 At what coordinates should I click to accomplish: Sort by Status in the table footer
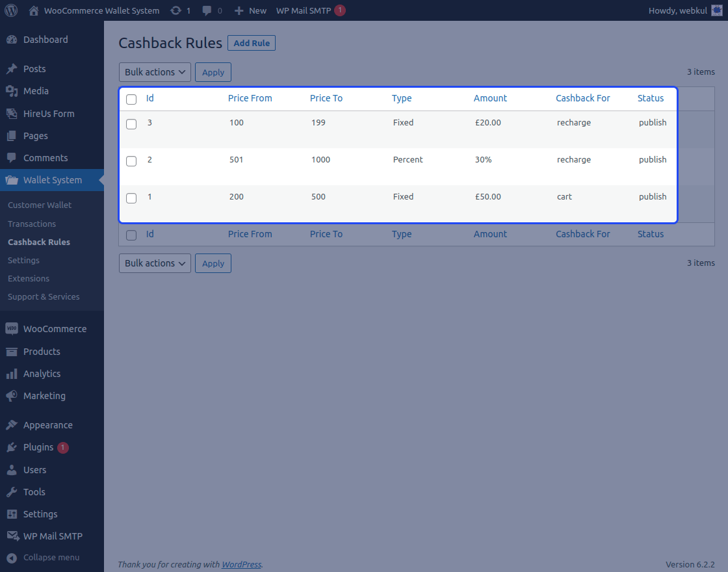click(651, 234)
